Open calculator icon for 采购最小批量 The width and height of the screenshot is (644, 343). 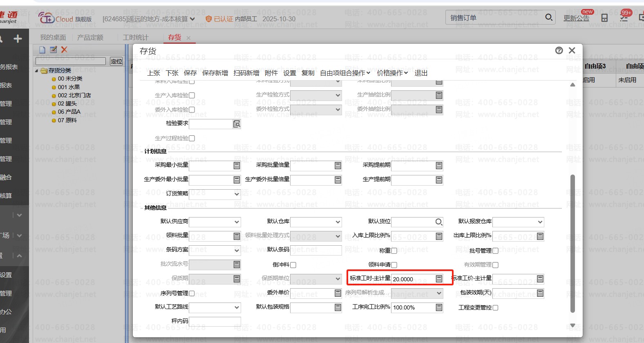pos(237,166)
